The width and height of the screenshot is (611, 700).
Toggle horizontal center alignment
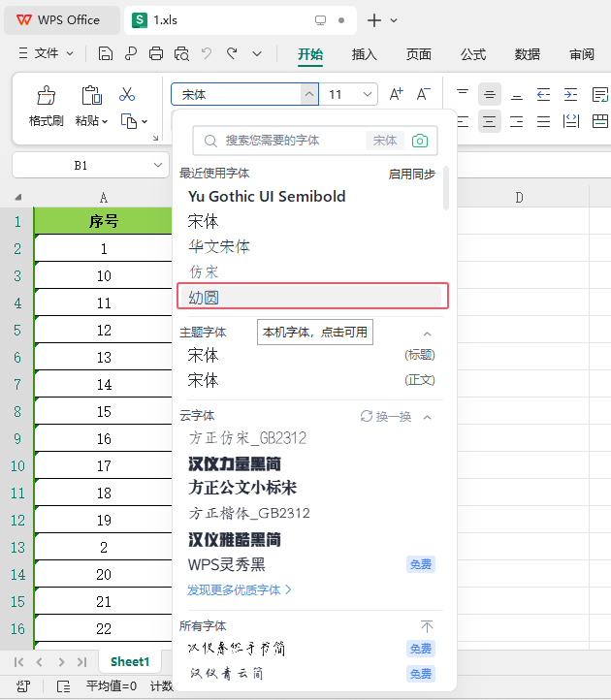(490, 121)
